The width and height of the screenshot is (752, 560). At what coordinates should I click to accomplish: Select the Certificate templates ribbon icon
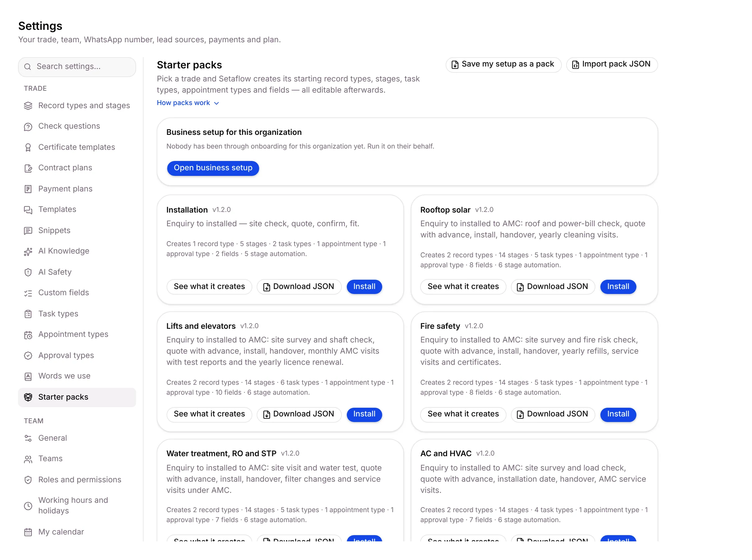tap(28, 147)
